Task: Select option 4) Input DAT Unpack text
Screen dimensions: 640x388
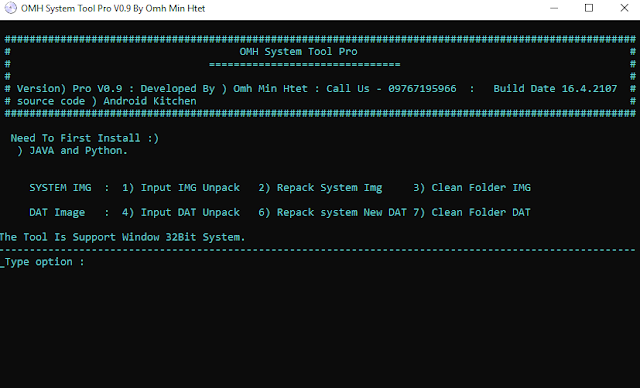Action: coord(181,213)
